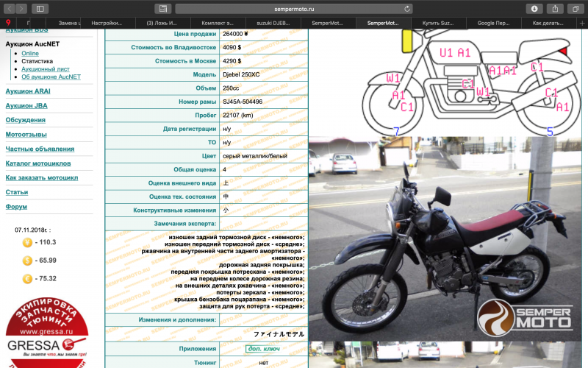Switch to the 'Комплект э...' tab
Viewport: 588px width, 368px height.
(x=217, y=24)
